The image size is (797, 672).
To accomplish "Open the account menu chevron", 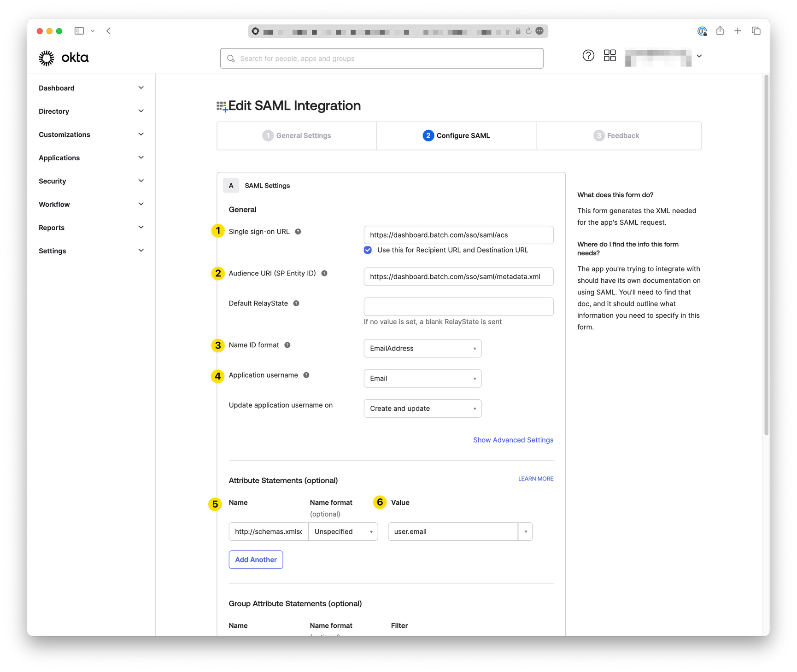I will point(699,56).
